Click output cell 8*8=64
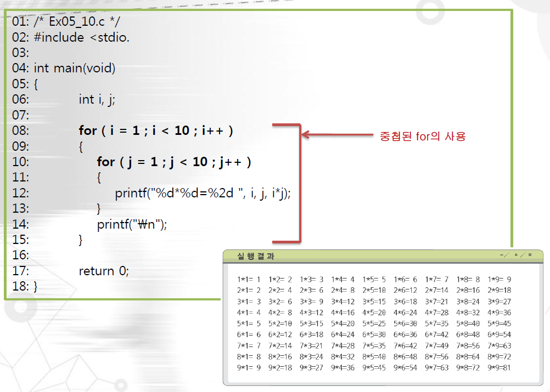550x392 pixels. tap(468, 356)
